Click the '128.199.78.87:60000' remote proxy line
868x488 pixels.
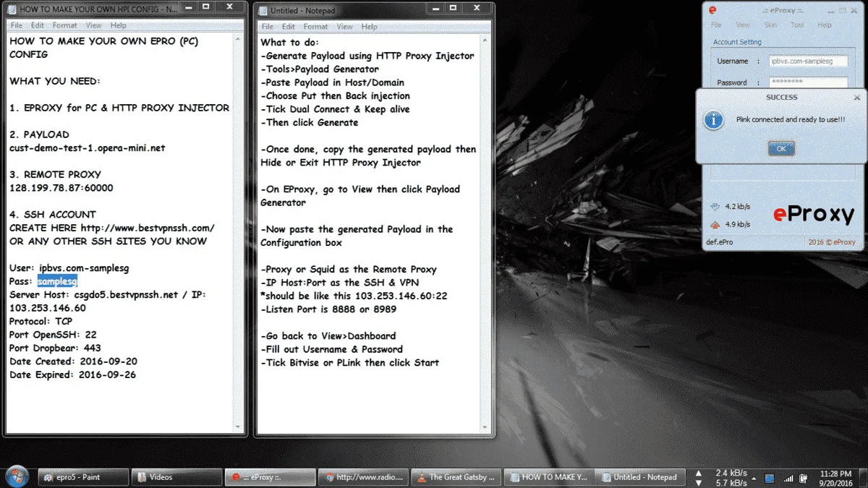point(61,188)
